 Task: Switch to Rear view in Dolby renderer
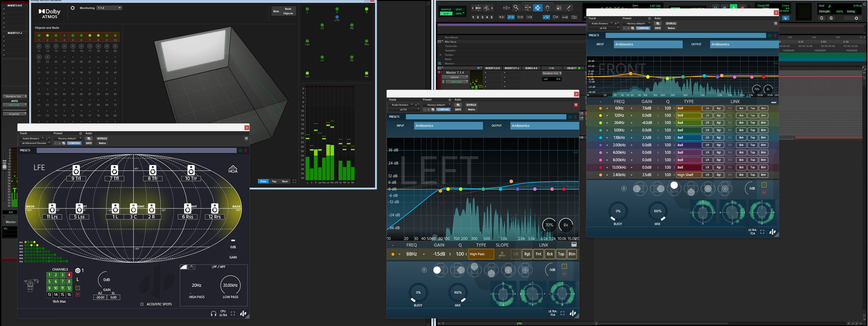click(285, 181)
